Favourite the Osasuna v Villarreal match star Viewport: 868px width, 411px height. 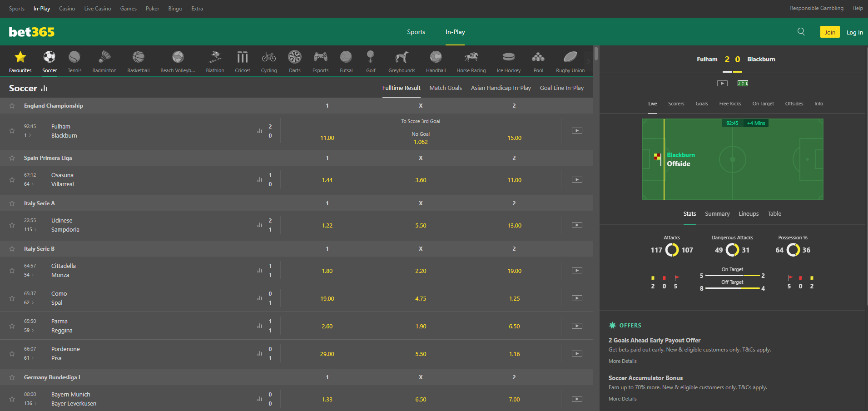(12, 180)
